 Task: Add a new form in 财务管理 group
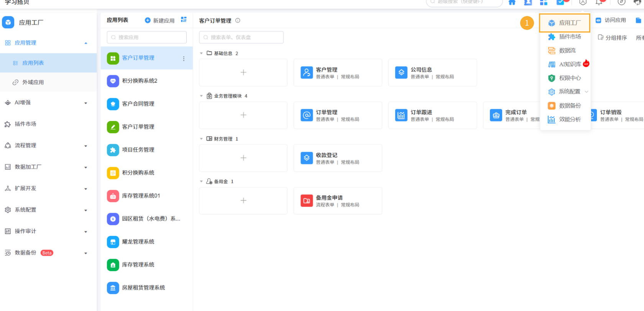(243, 158)
